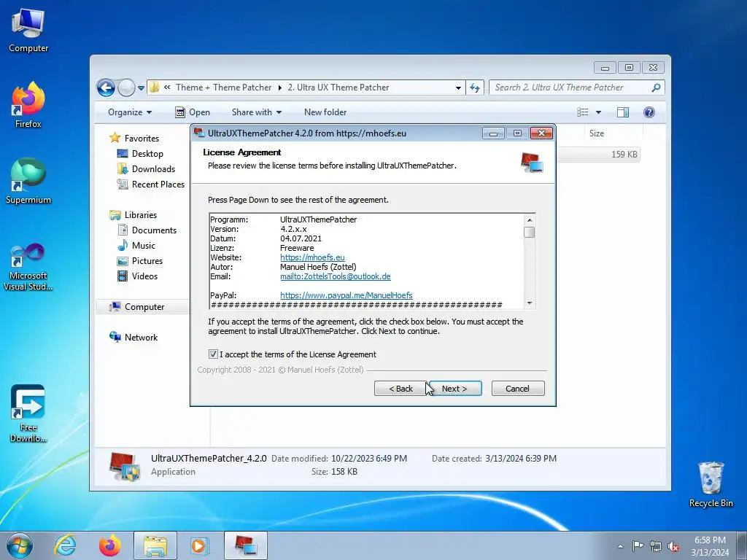
Task: Select Network in navigation pane
Action: point(141,337)
